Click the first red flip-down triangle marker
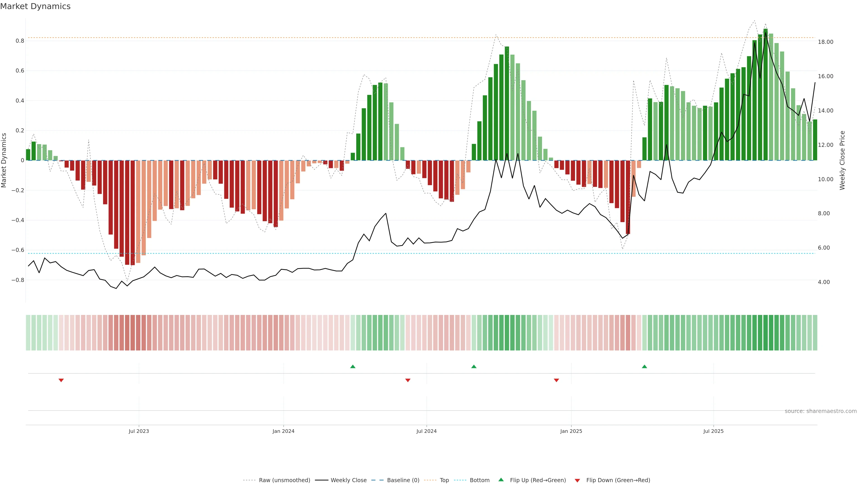 [61, 380]
